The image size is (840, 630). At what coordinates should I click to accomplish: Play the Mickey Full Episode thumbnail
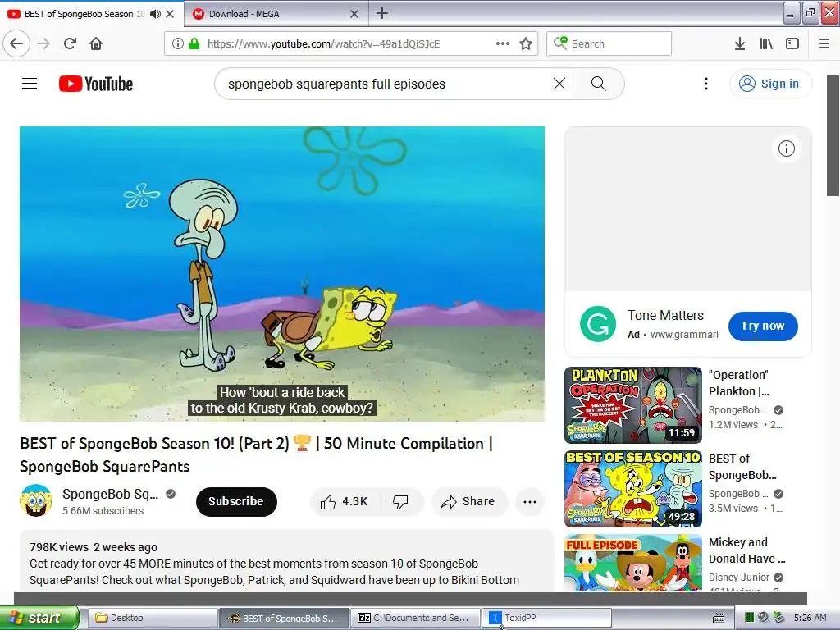pos(632,563)
